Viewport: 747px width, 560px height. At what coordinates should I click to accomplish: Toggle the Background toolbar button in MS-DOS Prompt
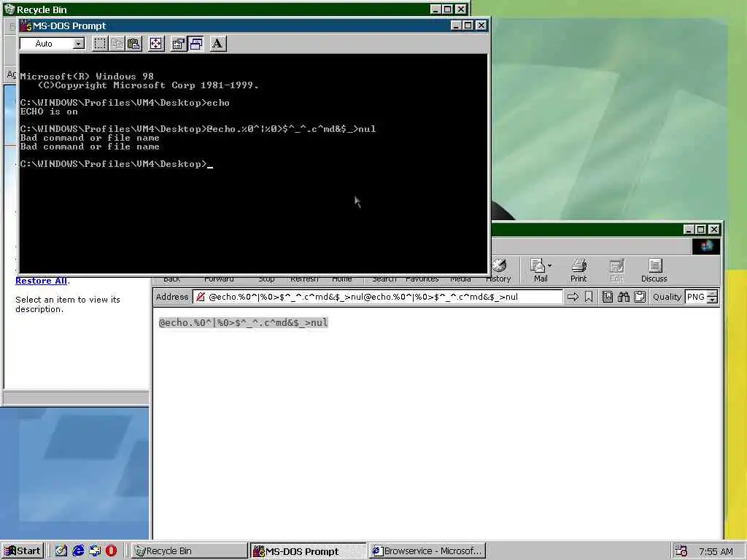coord(196,44)
